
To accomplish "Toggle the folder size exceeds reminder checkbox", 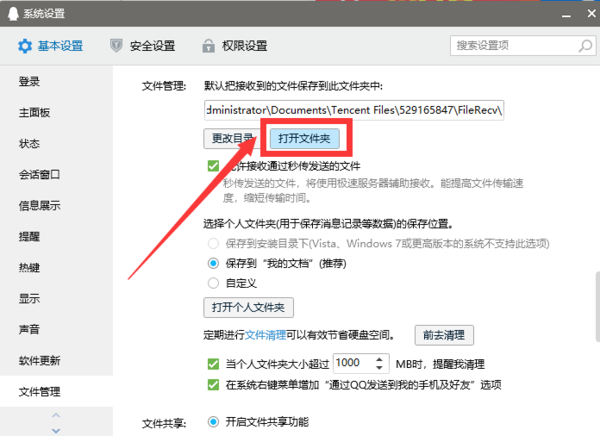I will [212, 363].
